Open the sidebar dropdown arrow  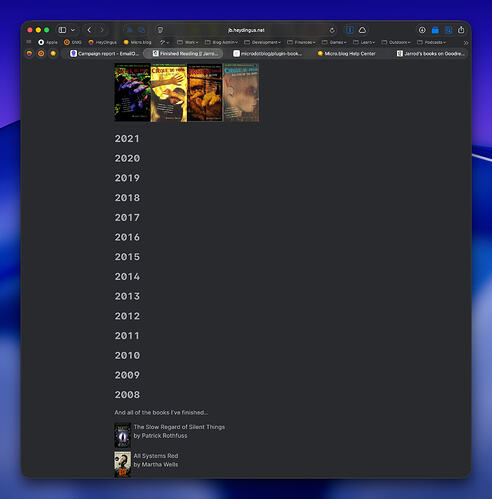coord(73,30)
